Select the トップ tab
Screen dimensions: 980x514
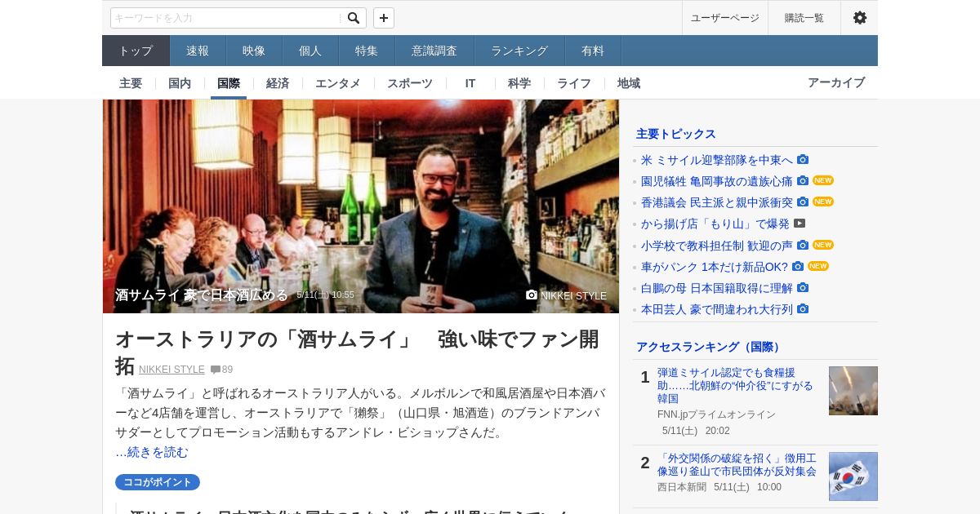click(136, 51)
